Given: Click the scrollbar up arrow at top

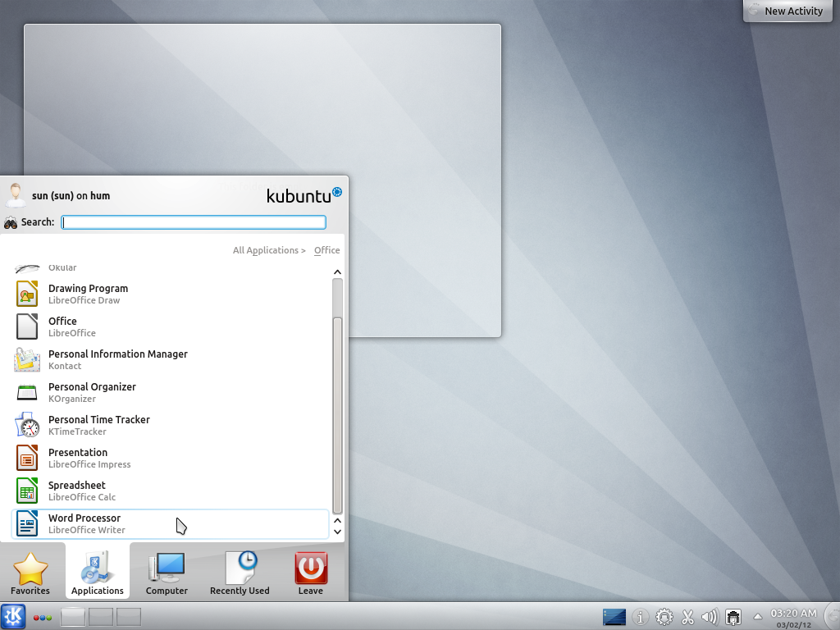Looking at the screenshot, I should click(337, 272).
